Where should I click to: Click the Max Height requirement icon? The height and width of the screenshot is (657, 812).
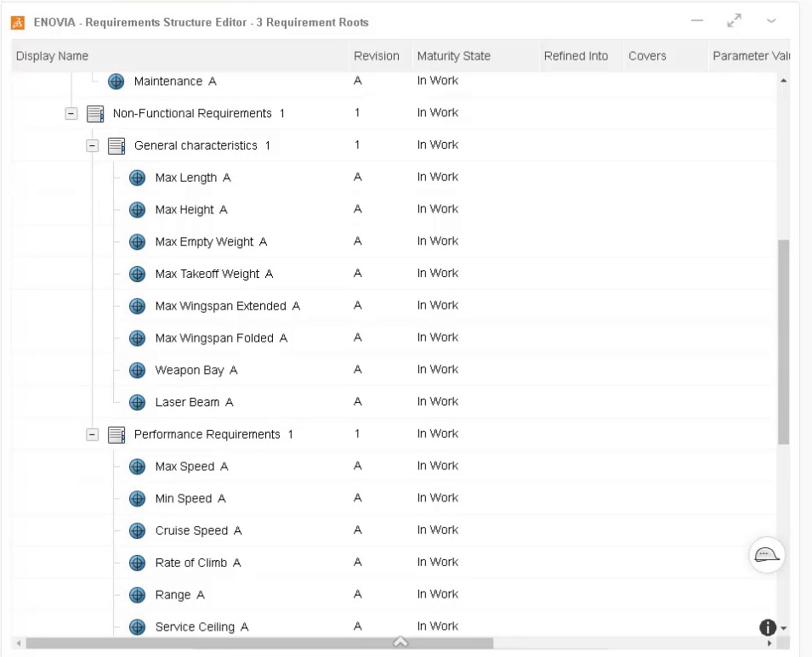pyautogui.click(x=137, y=210)
